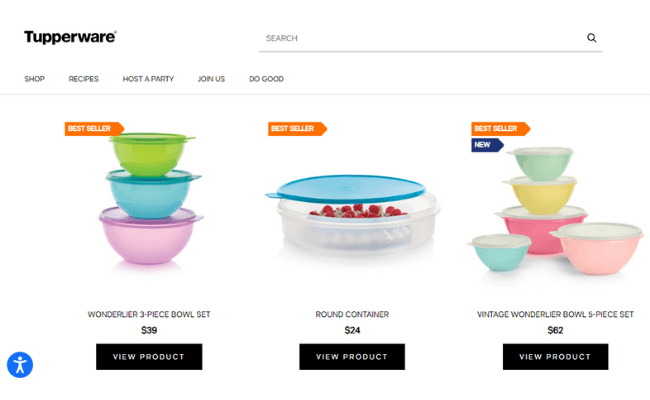Screen dimensions: 650x400
Task: Open the Round Container title link
Action: point(352,314)
